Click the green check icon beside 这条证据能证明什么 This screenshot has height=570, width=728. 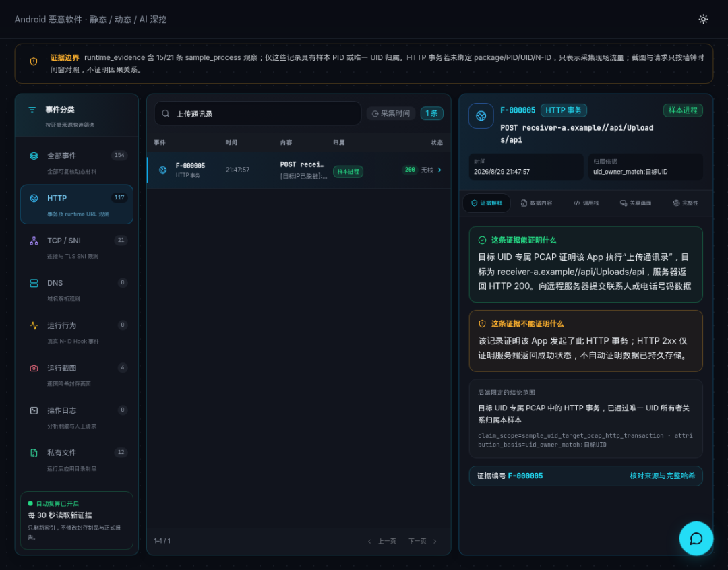pos(482,240)
